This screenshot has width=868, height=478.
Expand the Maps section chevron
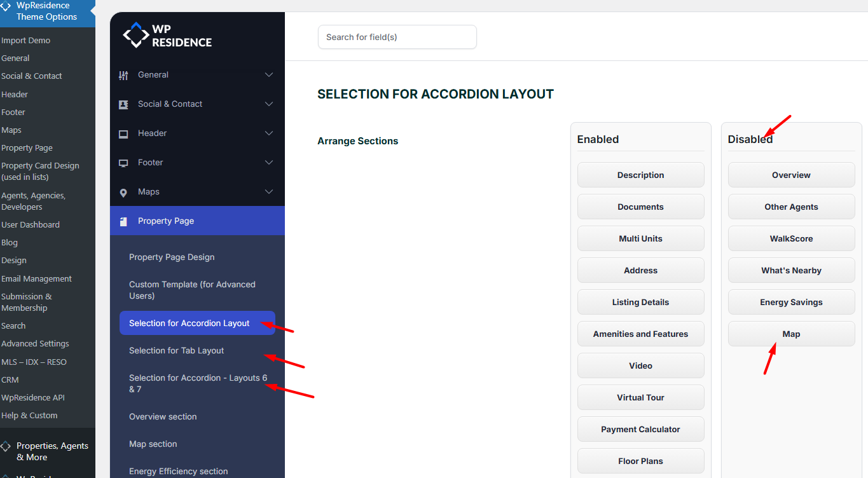click(269, 192)
